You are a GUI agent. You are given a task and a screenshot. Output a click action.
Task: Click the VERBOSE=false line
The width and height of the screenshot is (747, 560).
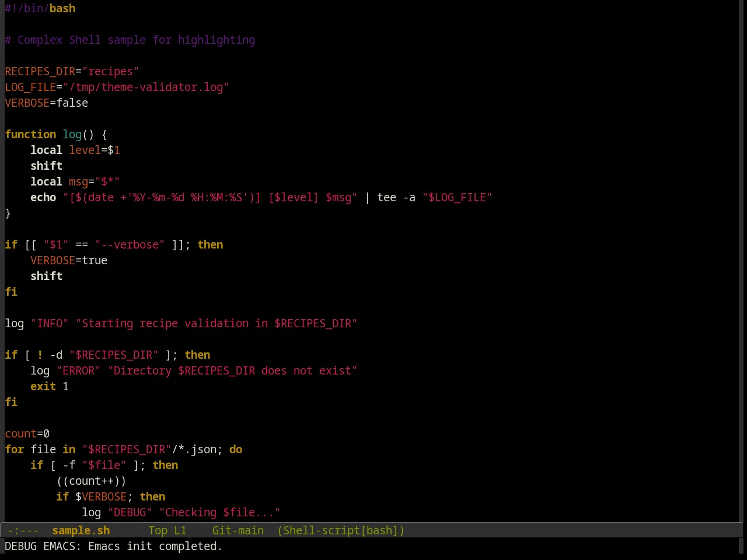[47, 103]
